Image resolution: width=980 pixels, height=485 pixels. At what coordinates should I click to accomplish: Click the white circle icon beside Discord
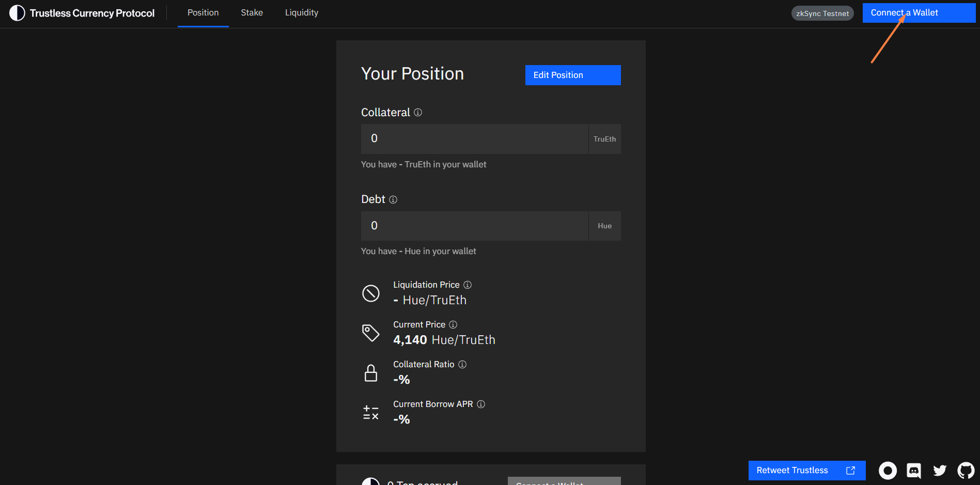(x=888, y=471)
